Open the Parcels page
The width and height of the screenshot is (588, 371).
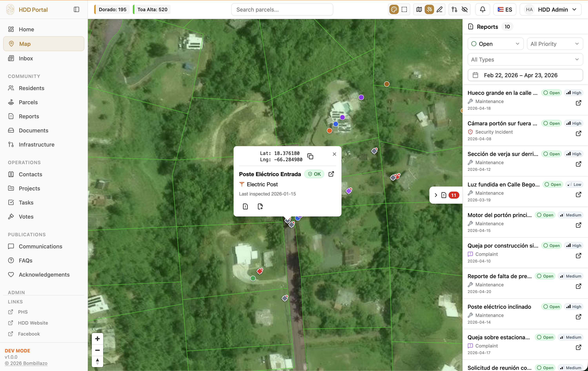[44, 102]
